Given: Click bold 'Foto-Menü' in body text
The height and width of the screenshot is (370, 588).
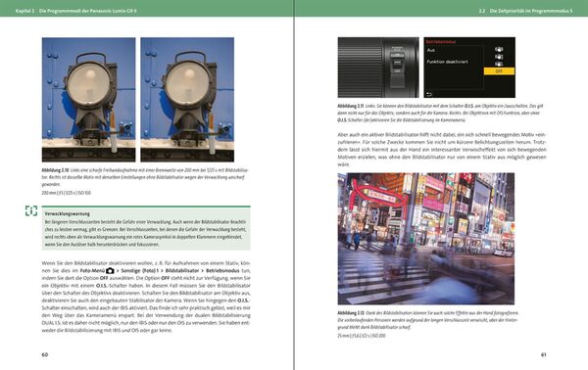Looking at the screenshot, I should pyautogui.click(x=92, y=270).
